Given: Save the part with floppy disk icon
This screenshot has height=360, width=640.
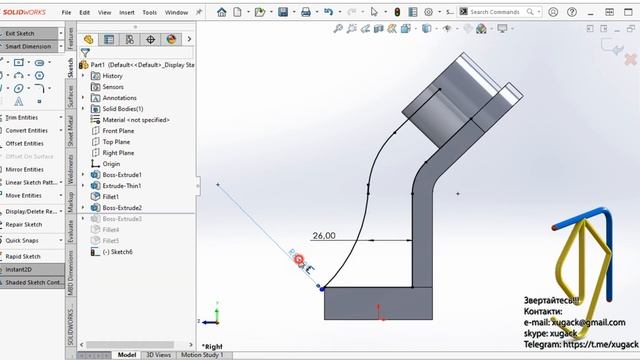Looking at the screenshot, I should pyautogui.click(x=283, y=12).
